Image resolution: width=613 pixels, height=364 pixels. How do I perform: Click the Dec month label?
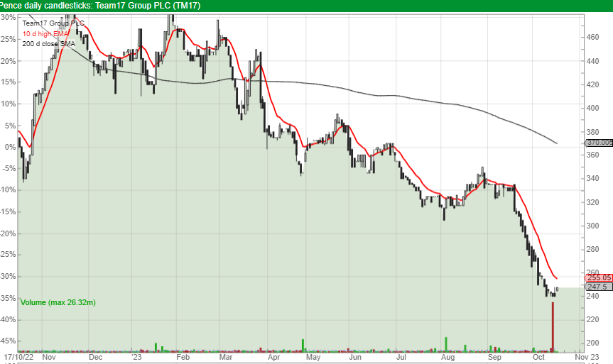click(95, 357)
